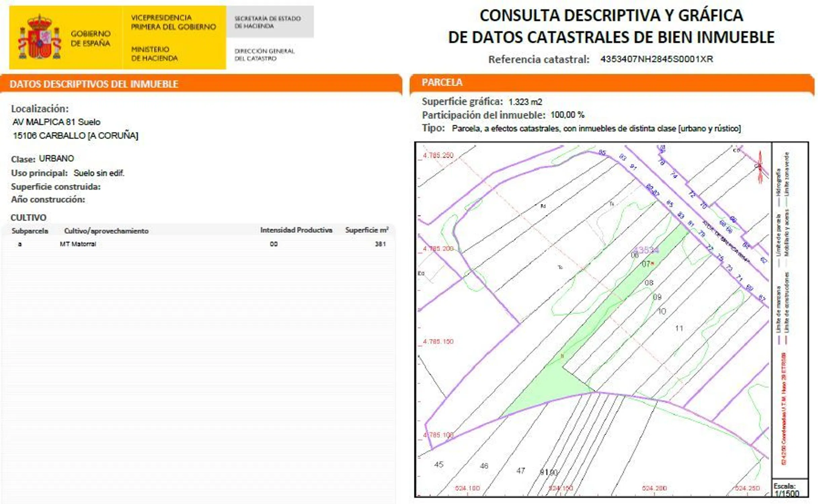818x504 pixels.
Task: Click the Superficie m² column header
Action: [366, 230]
